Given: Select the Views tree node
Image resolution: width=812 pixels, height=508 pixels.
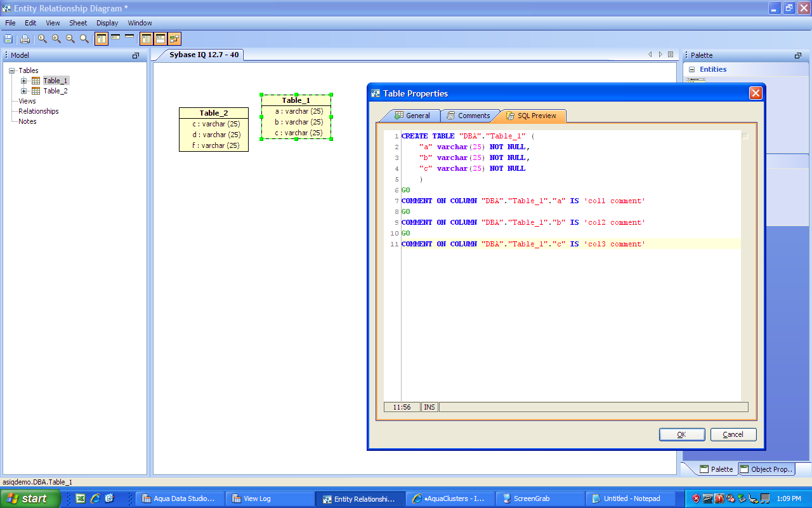Looking at the screenshot, I should point(27,101).
